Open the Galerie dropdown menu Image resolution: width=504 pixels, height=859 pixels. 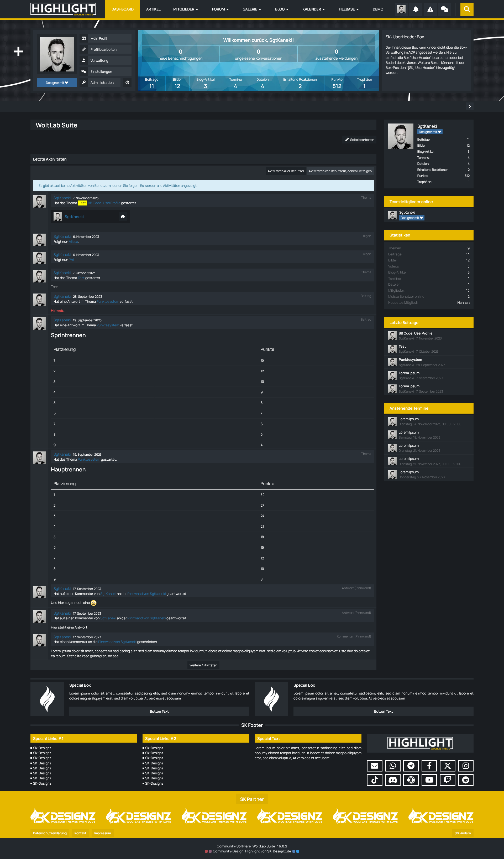pos(252,9)
